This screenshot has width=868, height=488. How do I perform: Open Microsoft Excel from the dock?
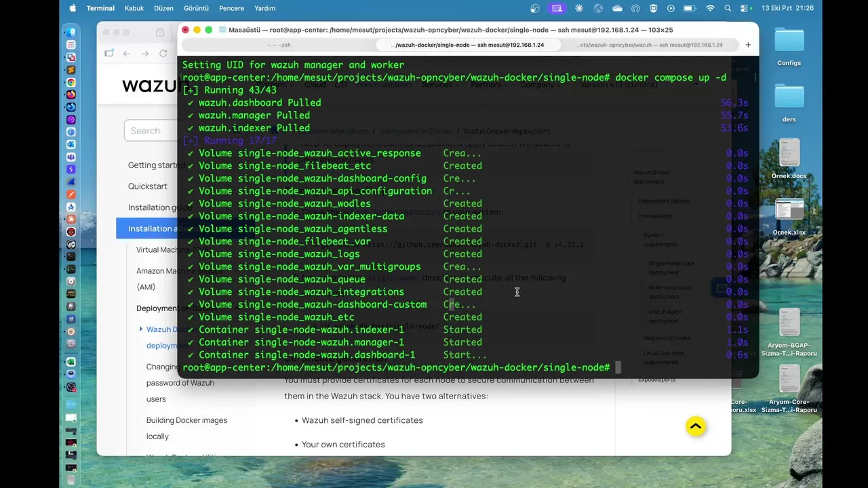point(71,363)
